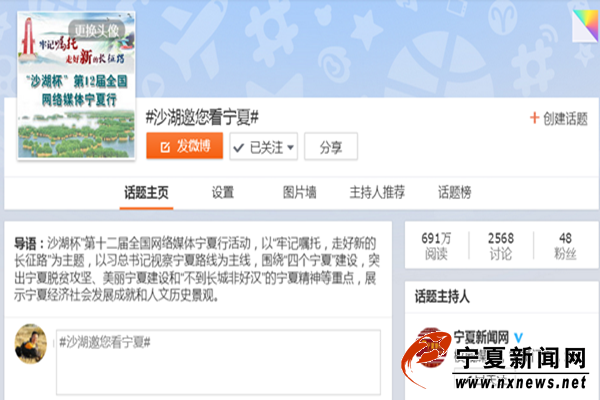Click the colorful page-corner skin icon
Image resolution: width=600 pixels, height=400 pixels.
(585, 25)
